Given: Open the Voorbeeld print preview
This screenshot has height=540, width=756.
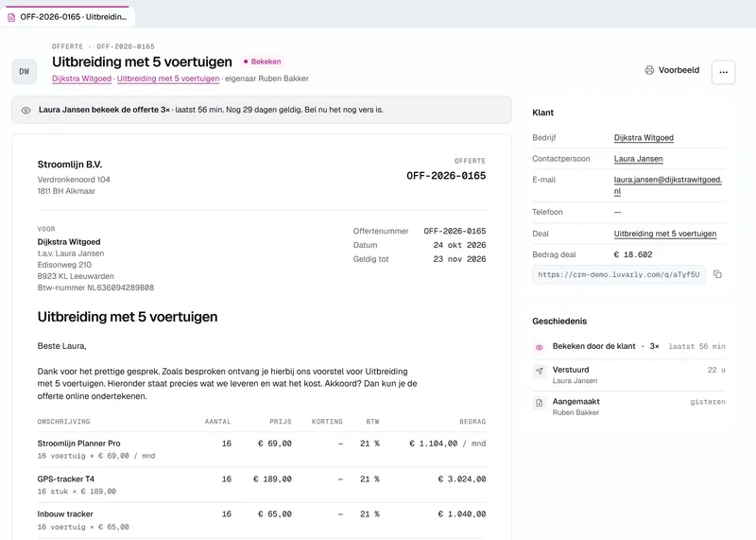Looking at the screenshot, I should click(x=672, y=70).
